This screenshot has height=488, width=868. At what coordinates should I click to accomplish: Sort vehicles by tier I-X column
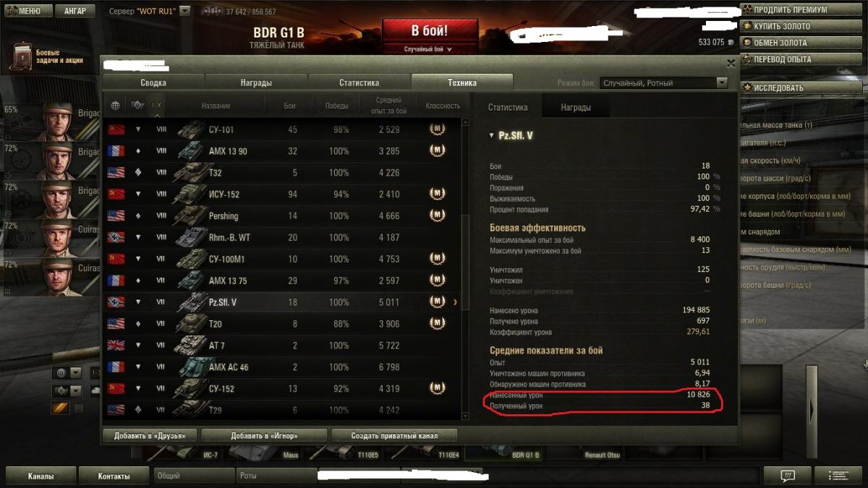pyautogui.click(x=157, y=106)
